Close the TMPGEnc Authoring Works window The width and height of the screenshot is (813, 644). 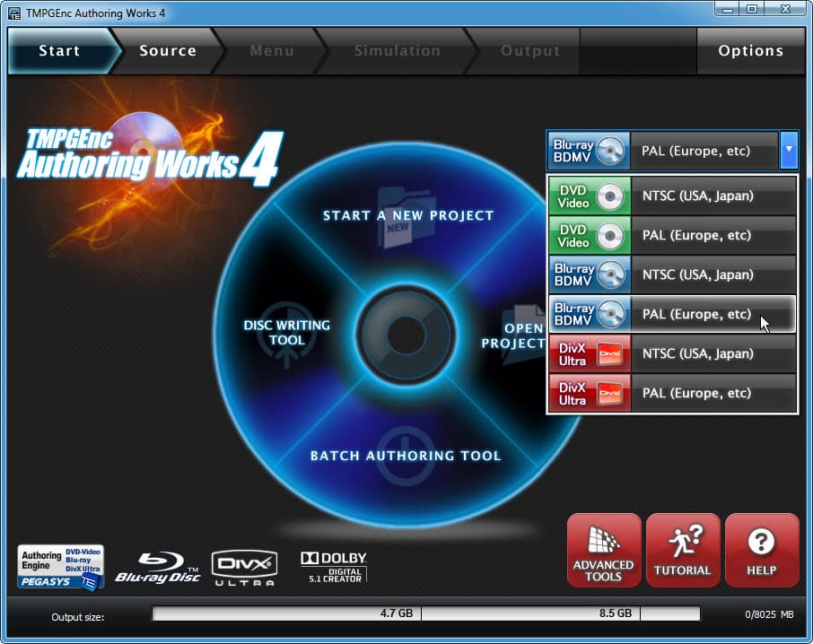click(785, 9)
